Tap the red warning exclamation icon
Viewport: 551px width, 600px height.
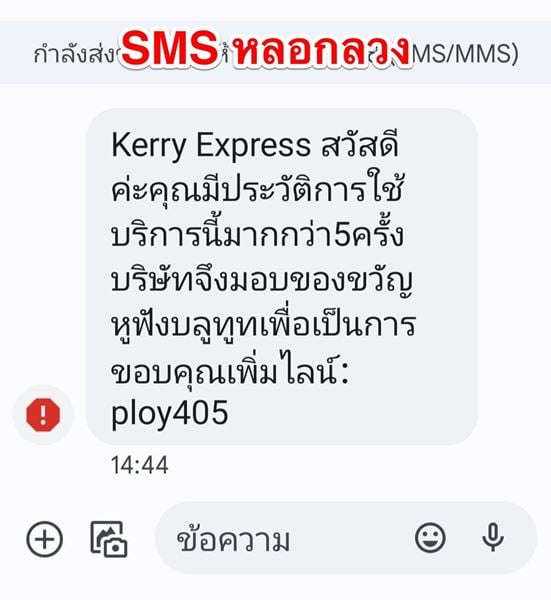pos(43,415)
